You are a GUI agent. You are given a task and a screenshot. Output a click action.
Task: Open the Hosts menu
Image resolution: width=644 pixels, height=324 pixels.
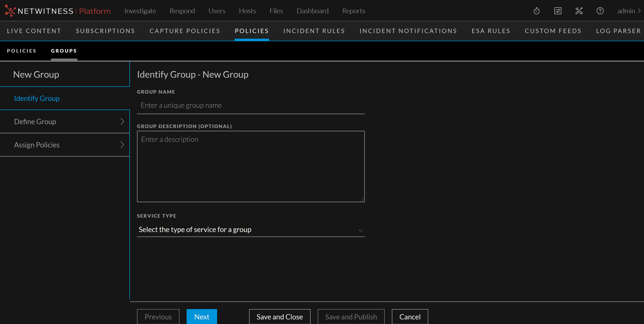[247, 11]
